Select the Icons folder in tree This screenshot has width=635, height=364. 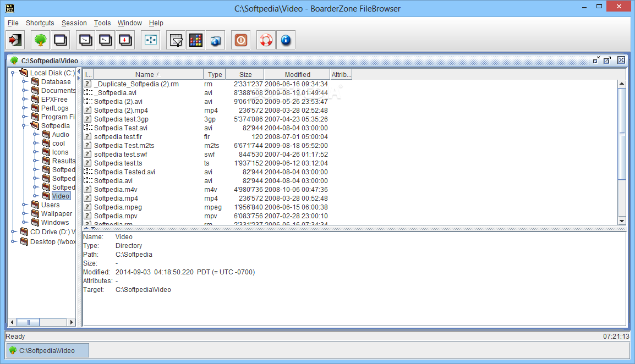coord(61,152)
